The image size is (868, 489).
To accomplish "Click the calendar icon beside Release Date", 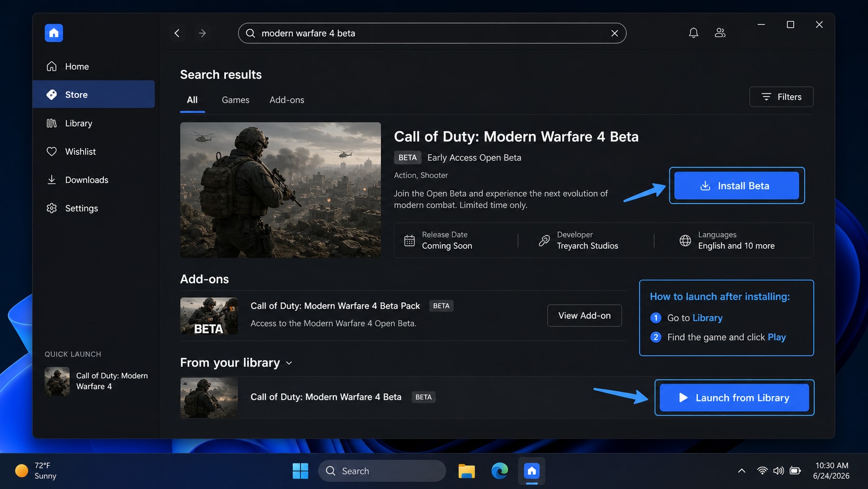I will [409, 241].
